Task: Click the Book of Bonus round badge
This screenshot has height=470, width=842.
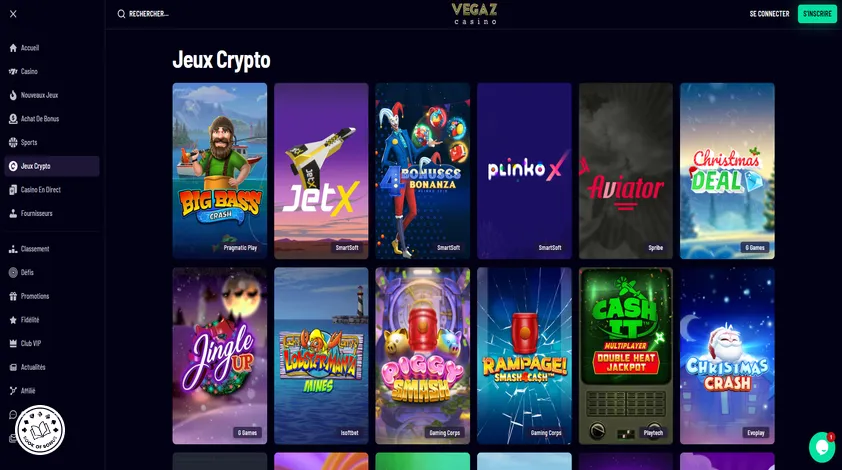Action: point(40,430)
